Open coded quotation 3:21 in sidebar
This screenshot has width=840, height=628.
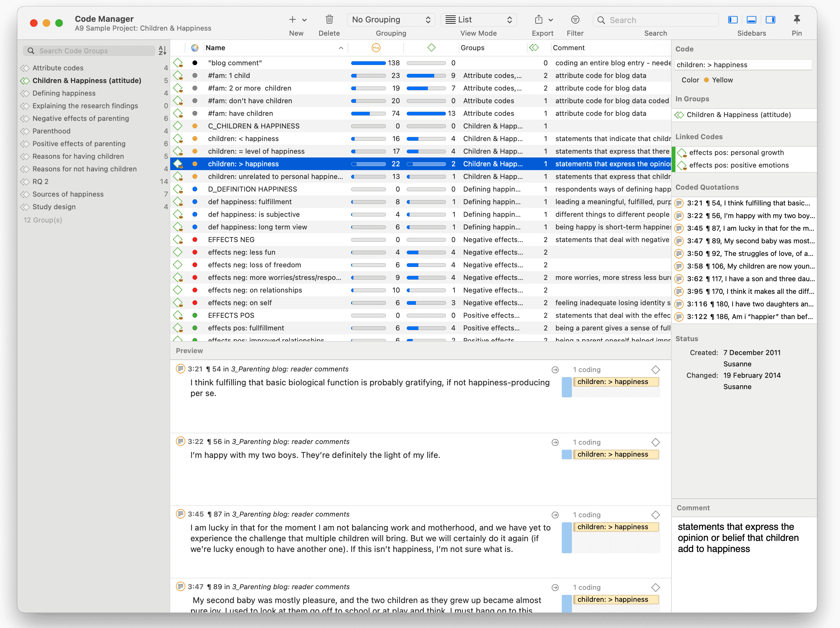[x=744, y=203]
